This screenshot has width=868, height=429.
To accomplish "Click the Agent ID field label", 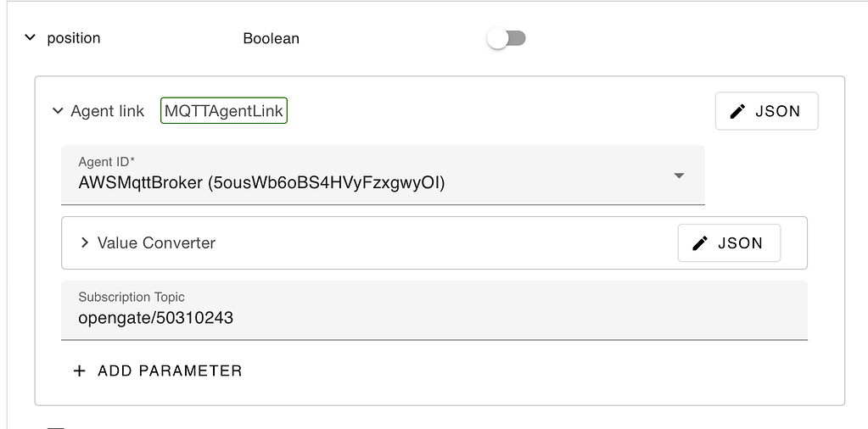I will [x=107, y=162].
